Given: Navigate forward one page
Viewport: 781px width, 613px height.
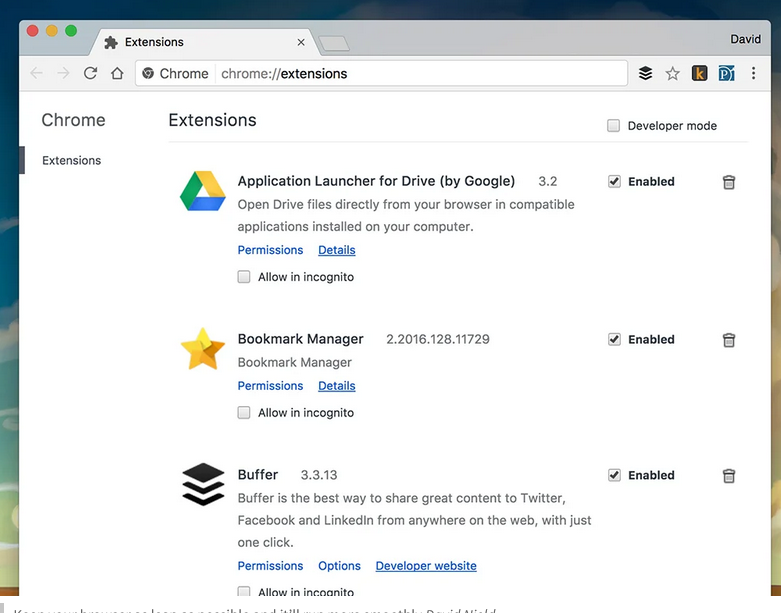Looking at the screenshot, I should click(x=63, y=74).
